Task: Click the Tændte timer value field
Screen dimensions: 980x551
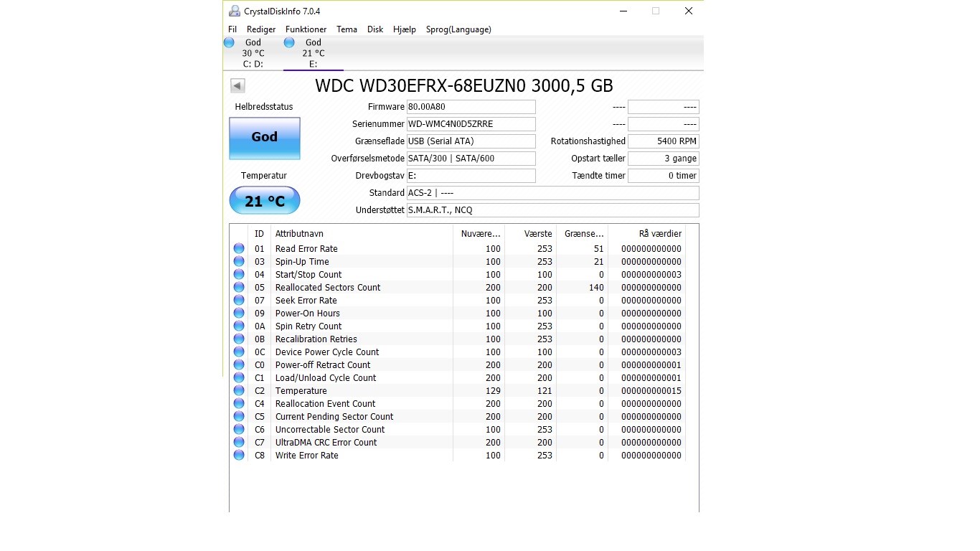Action: 664,176
